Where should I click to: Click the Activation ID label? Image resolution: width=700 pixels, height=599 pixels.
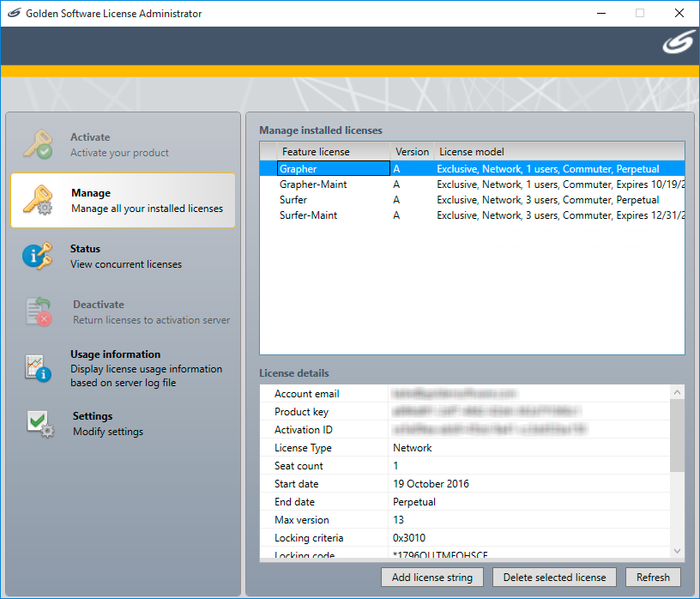303,430
